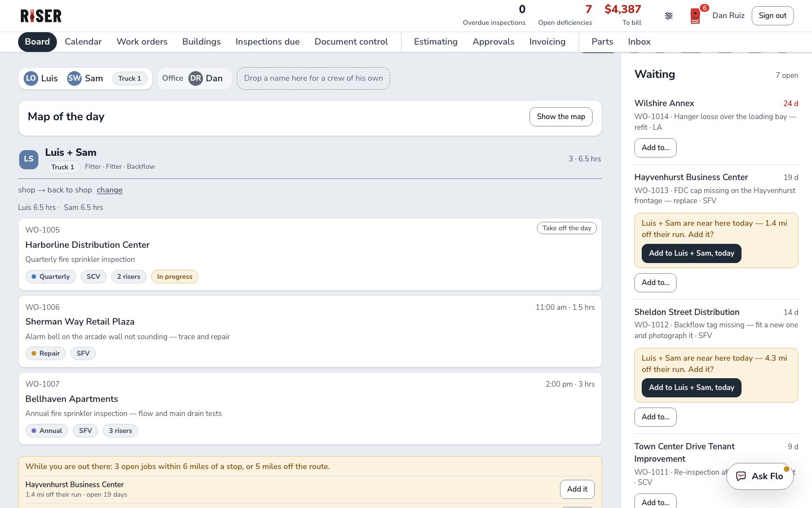Viewport: 812px width, 508px height.
Task: Click Add it for Hayvenhurst Business Center suggestion
Action: tap(577, 489)
